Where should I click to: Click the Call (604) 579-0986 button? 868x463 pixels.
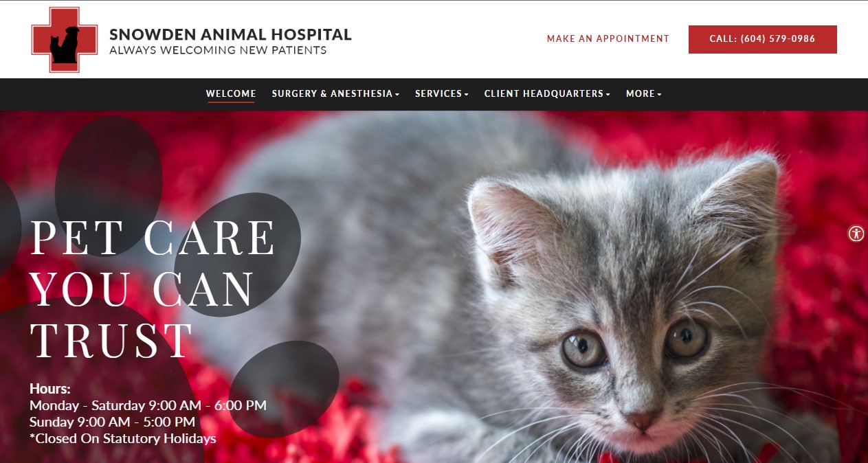[x=762, y=39]
